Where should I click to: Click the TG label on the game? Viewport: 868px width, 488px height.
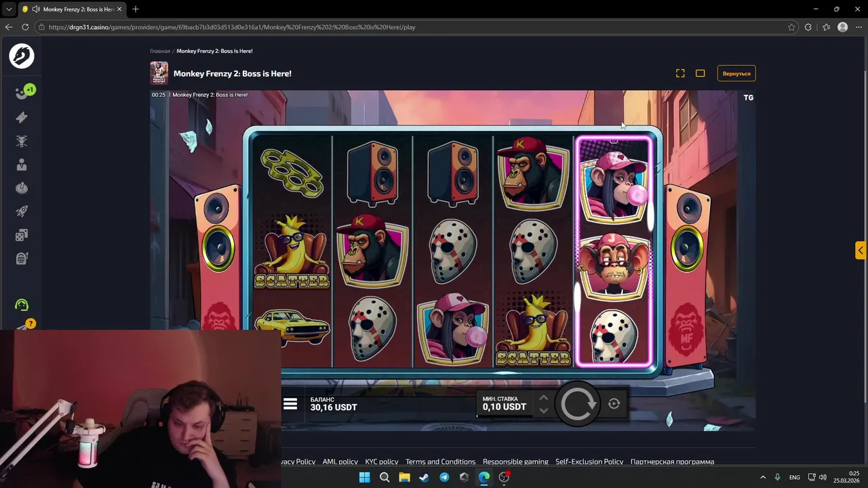749,98
